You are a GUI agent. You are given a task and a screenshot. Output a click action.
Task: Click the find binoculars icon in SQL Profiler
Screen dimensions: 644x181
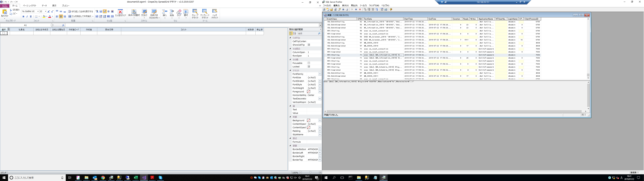point(343,10)
